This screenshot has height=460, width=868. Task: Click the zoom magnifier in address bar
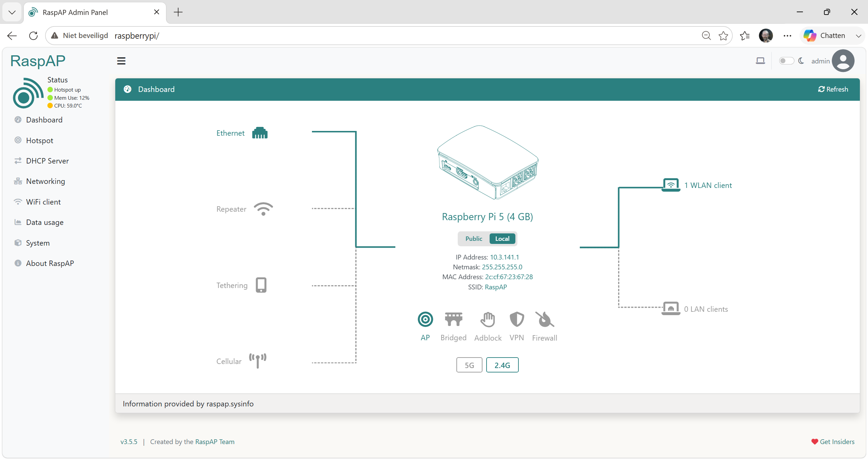coord(706,36)
